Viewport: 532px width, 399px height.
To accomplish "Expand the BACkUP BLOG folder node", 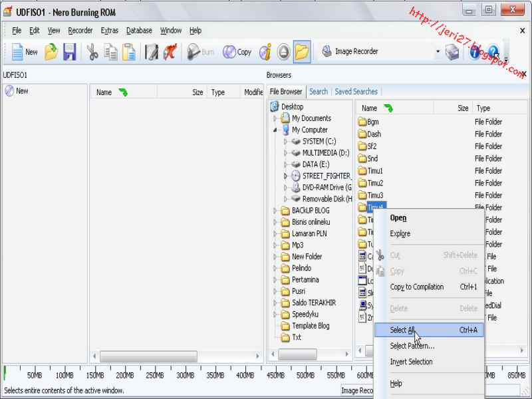I will click(275, 211).
